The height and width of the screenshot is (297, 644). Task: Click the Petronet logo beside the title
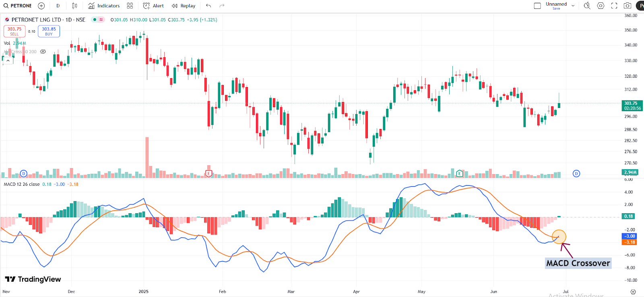[x=7, y=20]
